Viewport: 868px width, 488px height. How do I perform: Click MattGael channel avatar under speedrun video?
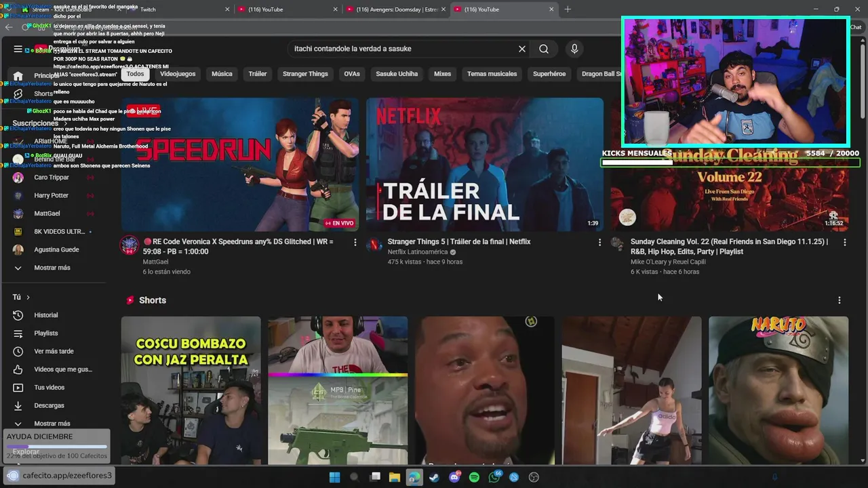(x=130, y=245)
